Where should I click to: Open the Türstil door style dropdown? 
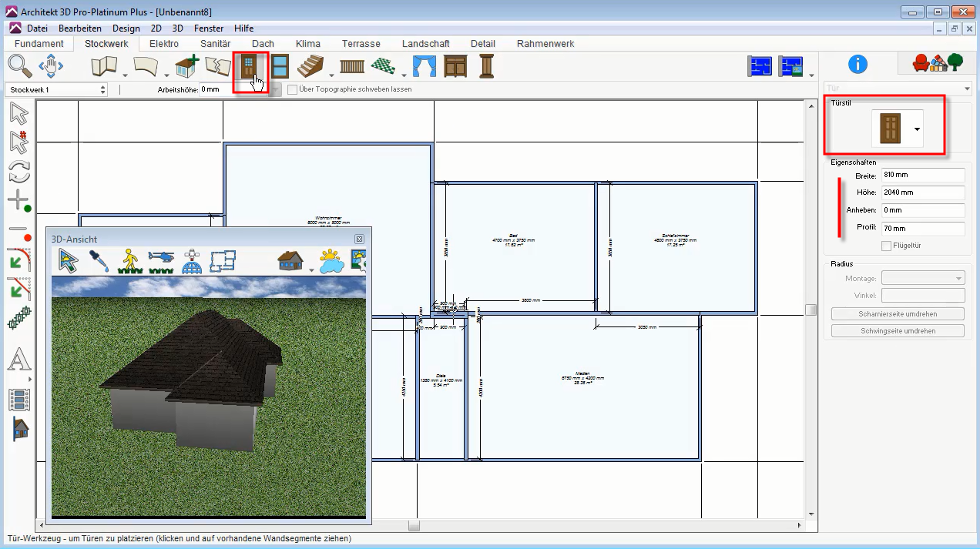coord(917,129)
